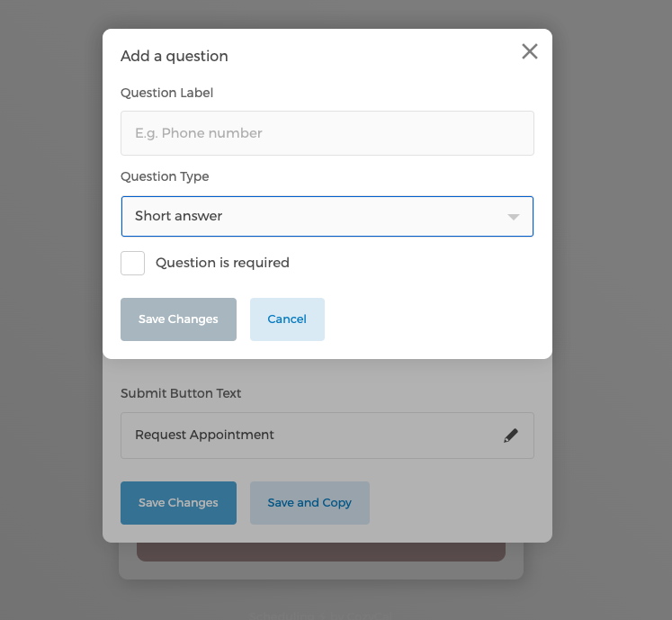Image resolution: width=672 pixels, height=620 pixels.
Task: Enable the Question is required checkbox
Action: [x=133, y=263]
